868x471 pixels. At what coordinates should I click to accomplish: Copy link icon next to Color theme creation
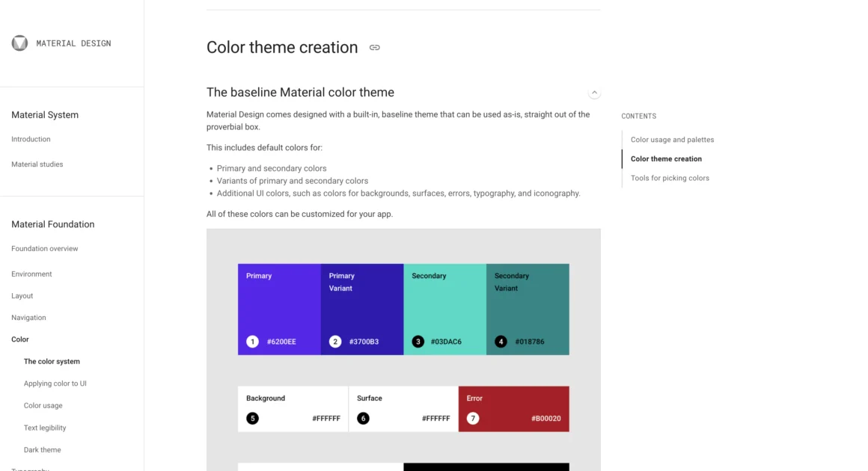coord(375,48)
